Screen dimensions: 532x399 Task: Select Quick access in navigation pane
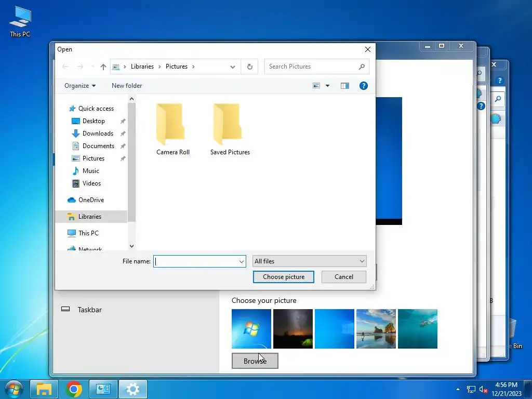click(96, 109)
